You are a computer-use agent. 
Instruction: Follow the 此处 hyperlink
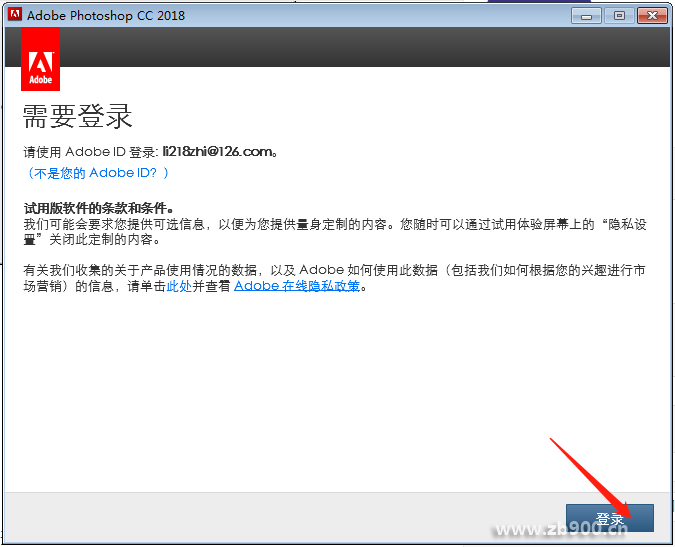(179, 286)
